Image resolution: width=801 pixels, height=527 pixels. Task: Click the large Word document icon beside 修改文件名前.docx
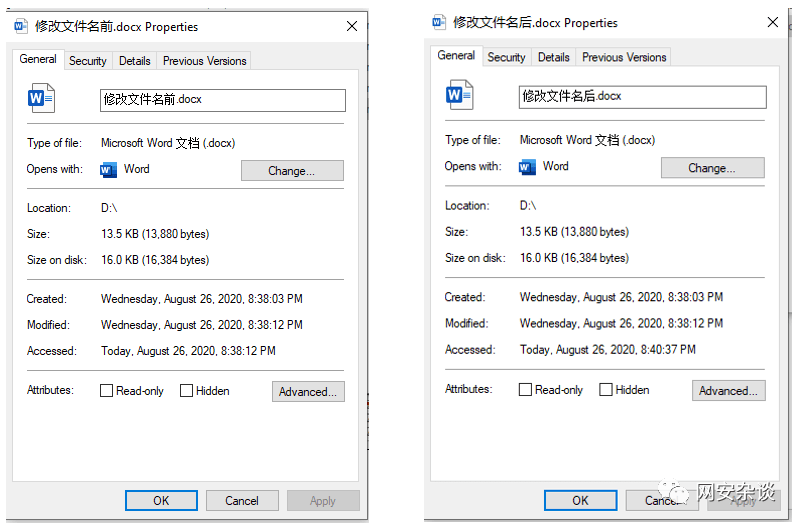41,98
